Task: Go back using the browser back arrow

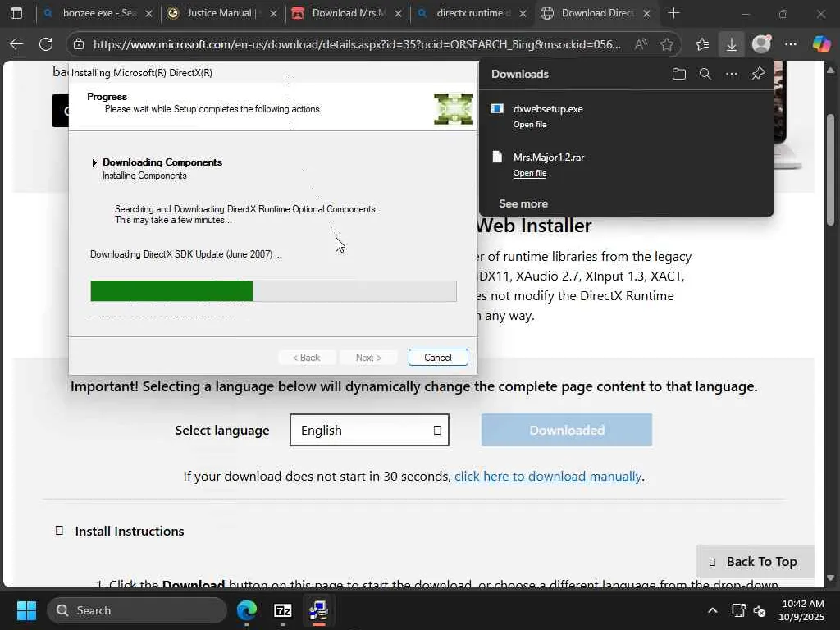Action: tap(16, 44)
